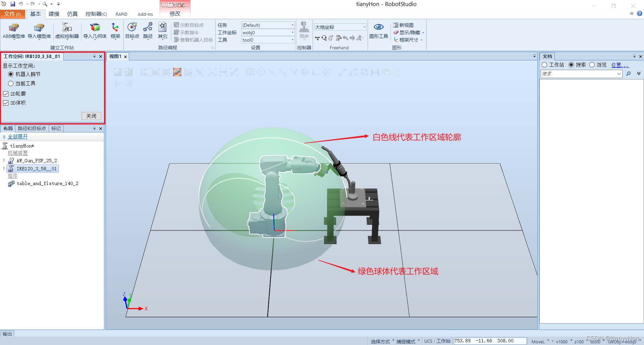This screenshot has width=644, height=345.
Task: Uncheck the 3D volume (3D体积) checkbox
Action: tap(6, 103)
